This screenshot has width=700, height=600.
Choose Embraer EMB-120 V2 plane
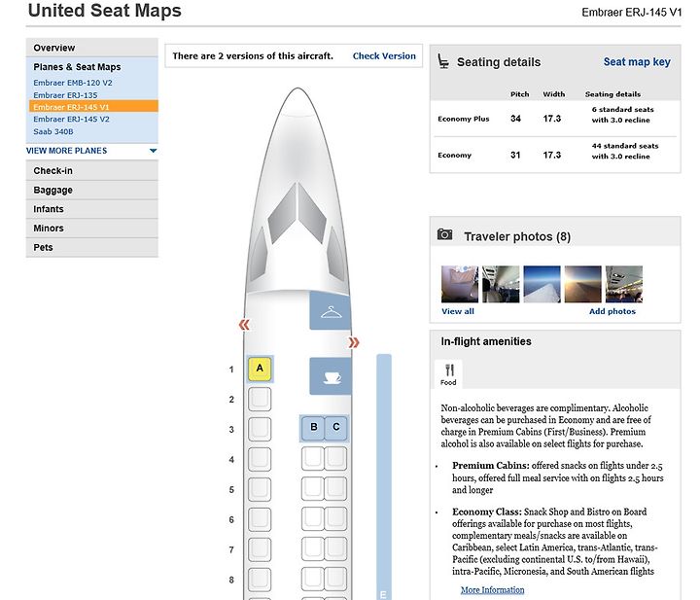[73, 83]
